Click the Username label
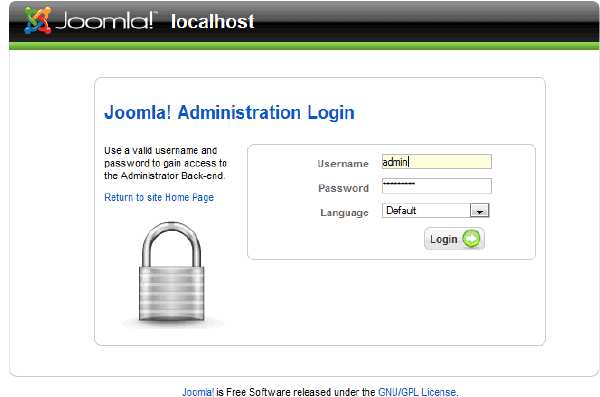This screenshot has width=600, height=397. pos(343,164)
